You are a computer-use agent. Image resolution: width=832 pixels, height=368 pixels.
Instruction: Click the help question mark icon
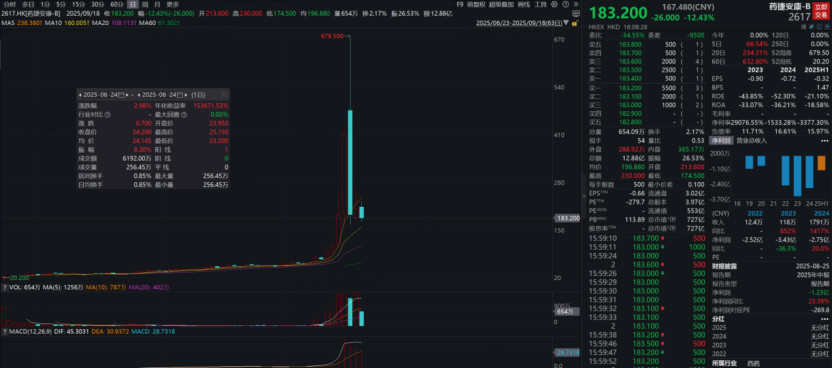click(566, 4)
